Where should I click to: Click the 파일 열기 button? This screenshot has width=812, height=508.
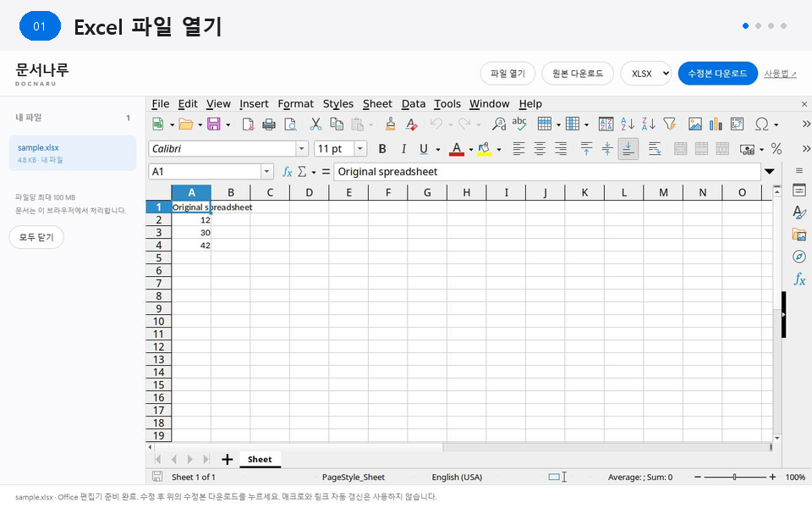507,74
